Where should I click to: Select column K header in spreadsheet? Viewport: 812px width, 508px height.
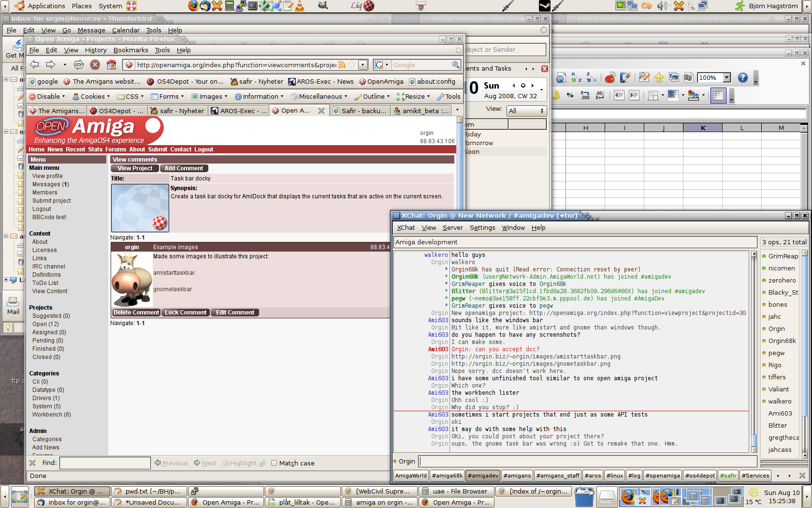pyautogui.click(x=703, y=128)
